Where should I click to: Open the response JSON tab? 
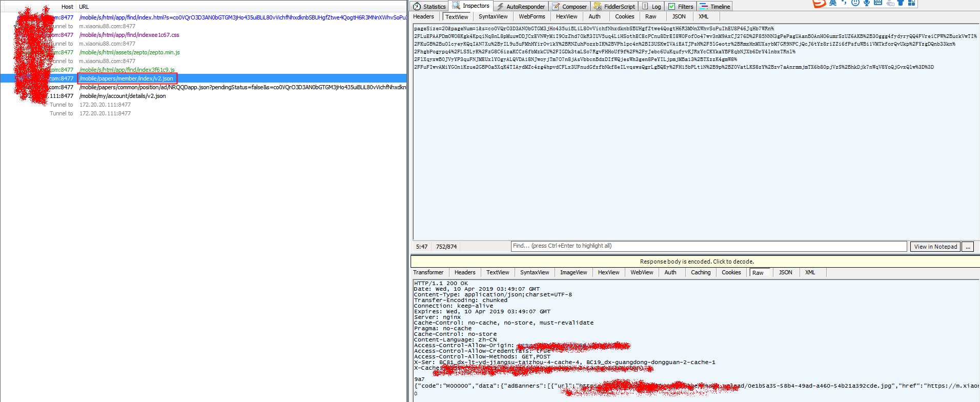(785, 272)
